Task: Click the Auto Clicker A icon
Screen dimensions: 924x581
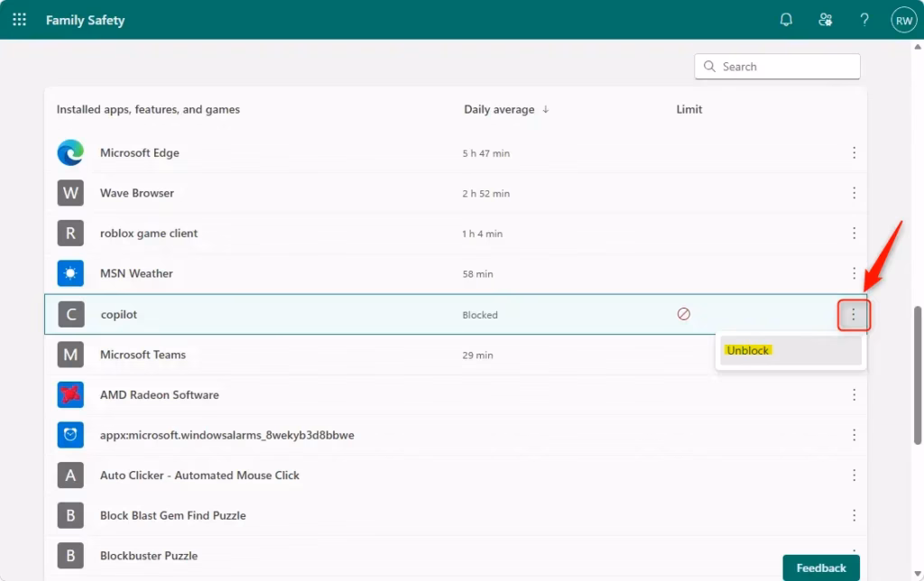Action: [x=70, y=475]
